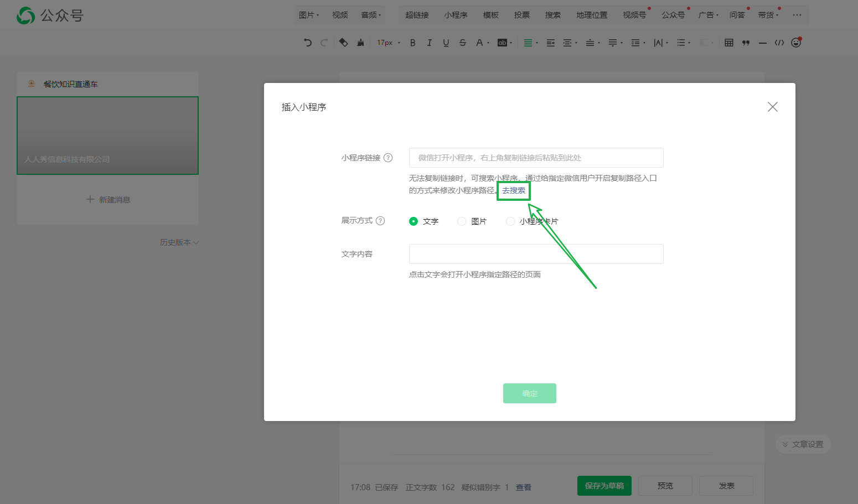858x504 pixels.
Task: Click the 保存为草稿 button
Action: pos(604,486)
